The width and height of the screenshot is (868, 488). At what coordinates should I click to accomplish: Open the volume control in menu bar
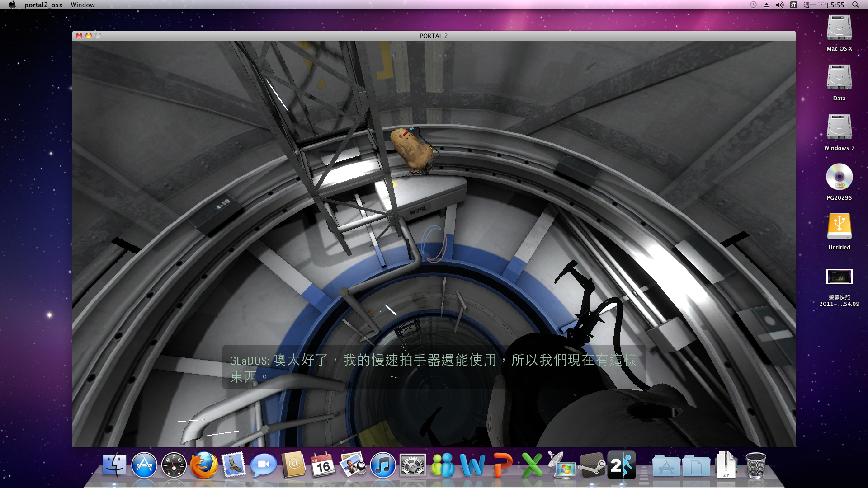(780, 5)
